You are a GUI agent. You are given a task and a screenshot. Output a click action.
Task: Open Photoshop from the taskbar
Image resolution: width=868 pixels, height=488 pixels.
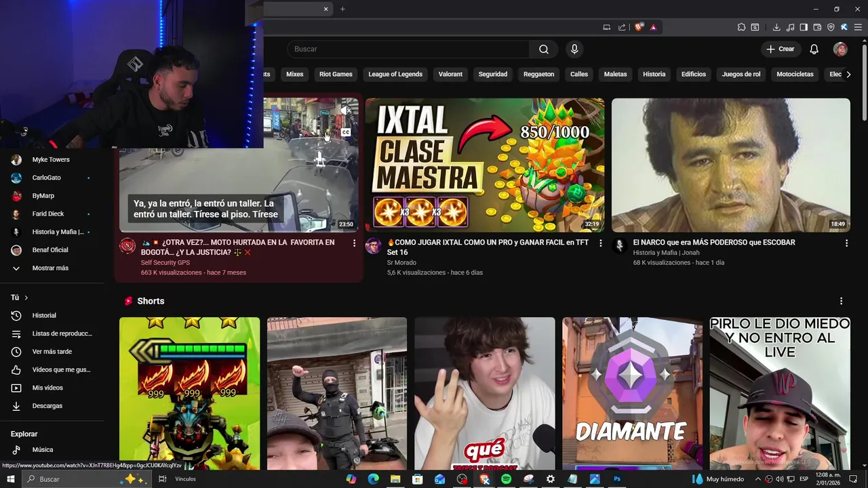pos(617,479)
